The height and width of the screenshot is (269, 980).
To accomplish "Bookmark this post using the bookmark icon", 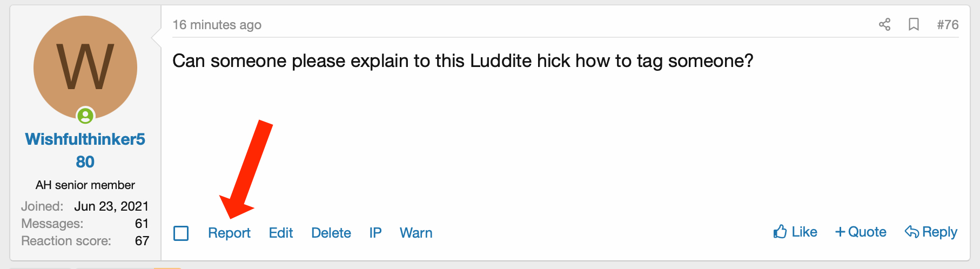I will point(914,24).
